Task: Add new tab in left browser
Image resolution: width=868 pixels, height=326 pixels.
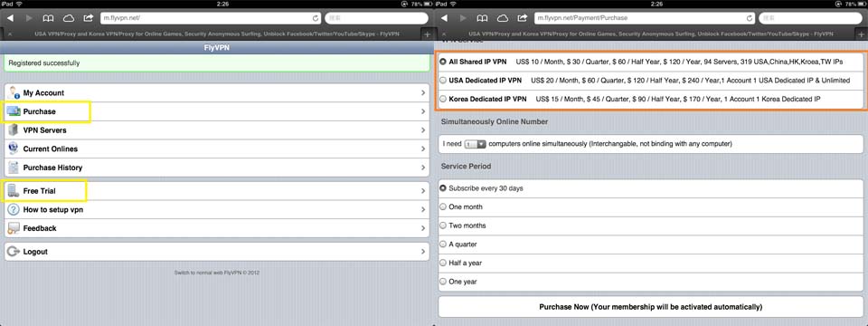Action: pyautogui.click(x=428, y=34)
